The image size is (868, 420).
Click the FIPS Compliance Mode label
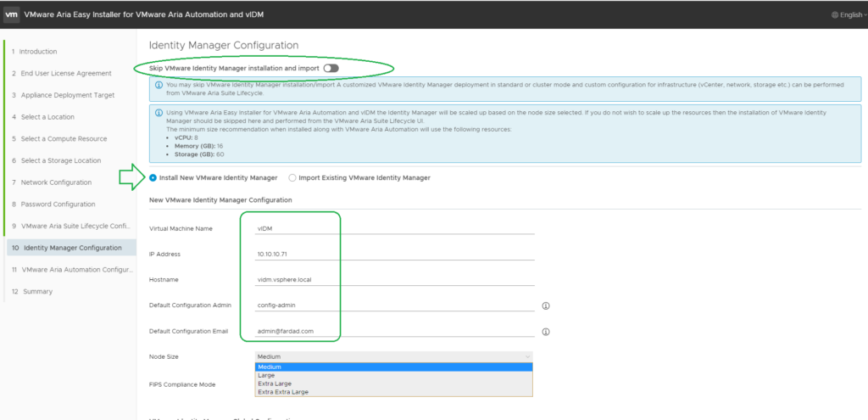coord(182,384)
